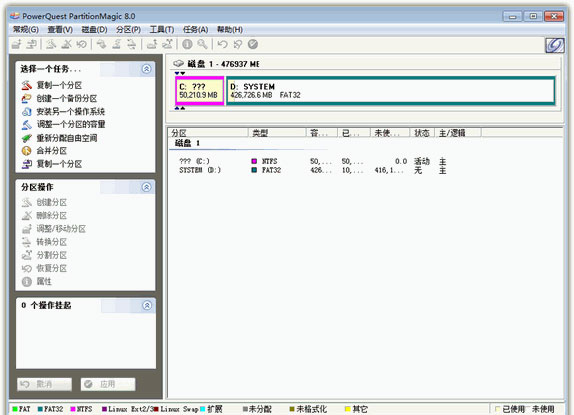The width and height of the screenshot is (574, 415).
Task: Click the purple Linux Ext2/3 legend swatch
Action: coord(104,409)
